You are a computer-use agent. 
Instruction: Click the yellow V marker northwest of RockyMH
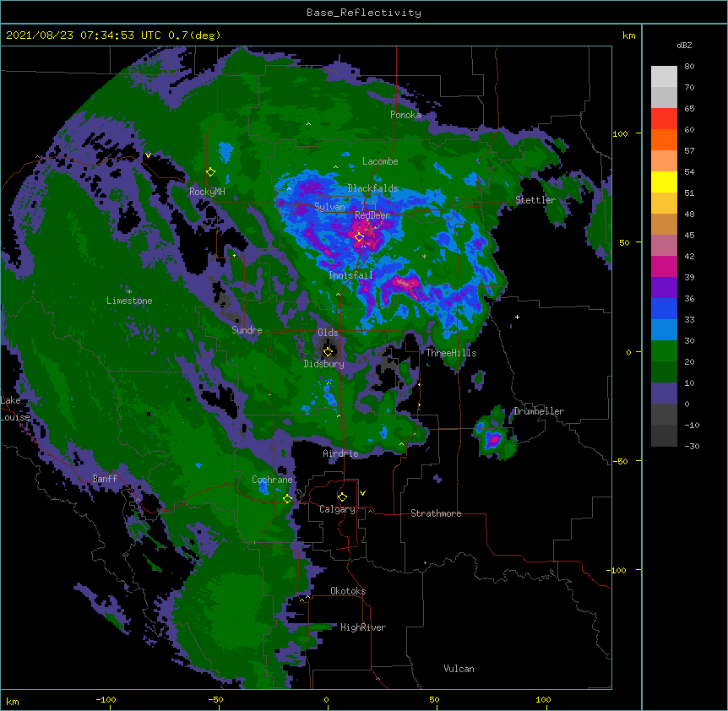tap(148, 155)
